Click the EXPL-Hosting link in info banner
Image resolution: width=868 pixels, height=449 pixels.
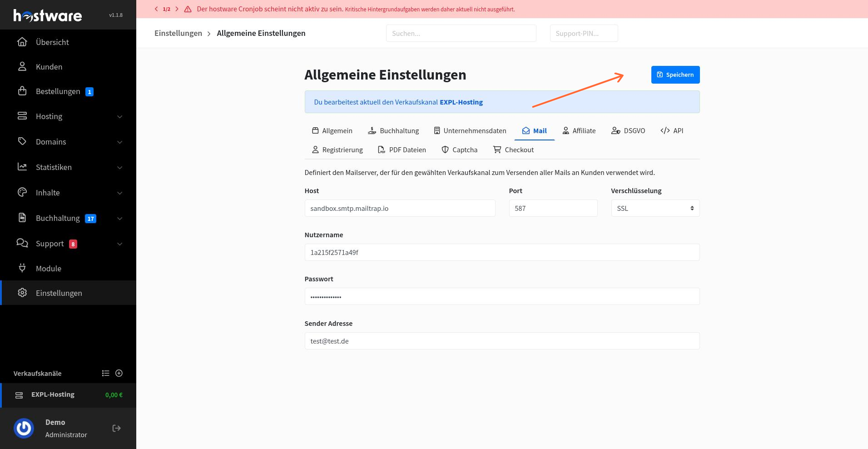[461, 102]
